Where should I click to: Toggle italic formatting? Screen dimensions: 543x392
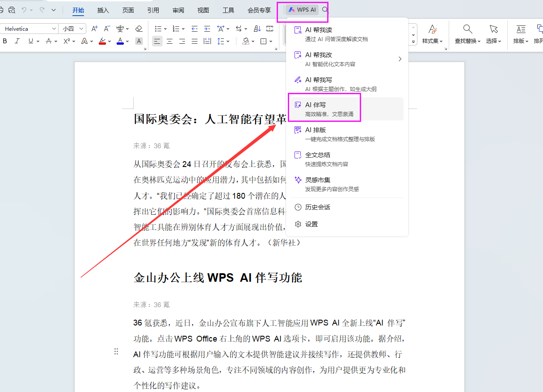coord(17,41)
